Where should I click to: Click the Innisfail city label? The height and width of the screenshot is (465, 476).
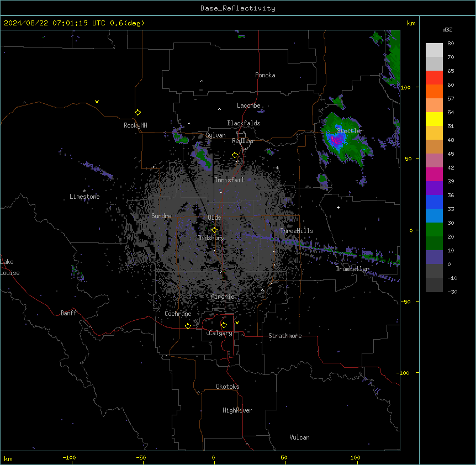(x=229, y=180)
